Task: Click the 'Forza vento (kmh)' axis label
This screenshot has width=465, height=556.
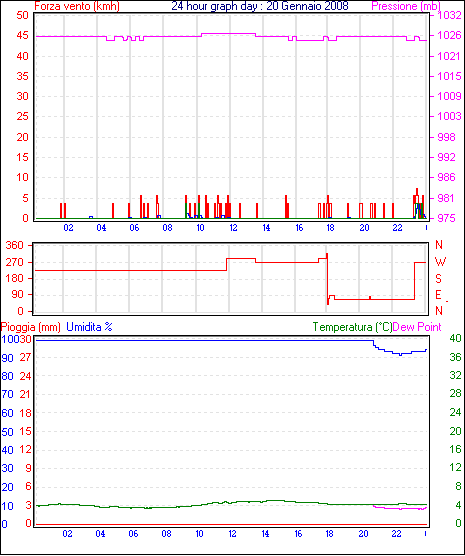Action: click(77, 6)
